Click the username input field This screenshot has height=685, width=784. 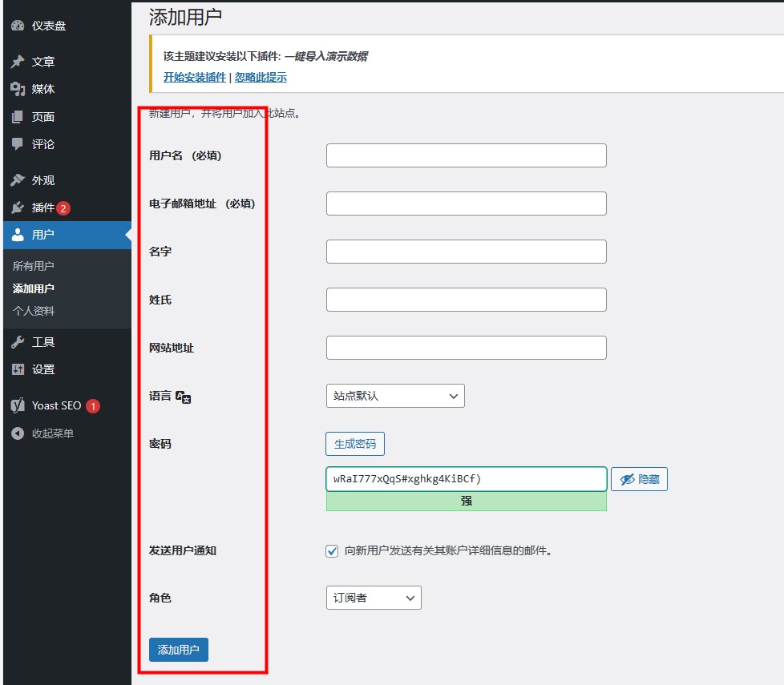click(466, 155)
